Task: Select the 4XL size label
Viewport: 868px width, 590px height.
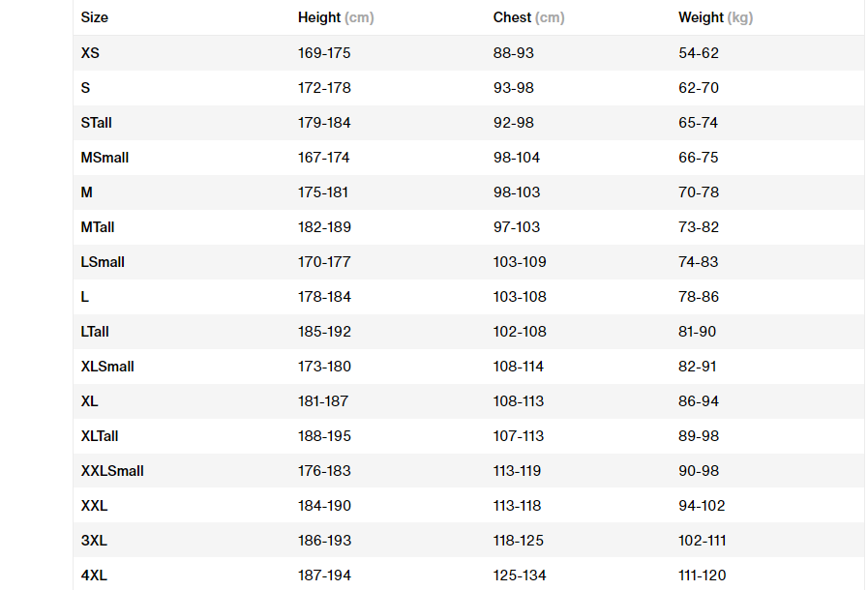Action: pyautogui.click(x=94, y=575)
